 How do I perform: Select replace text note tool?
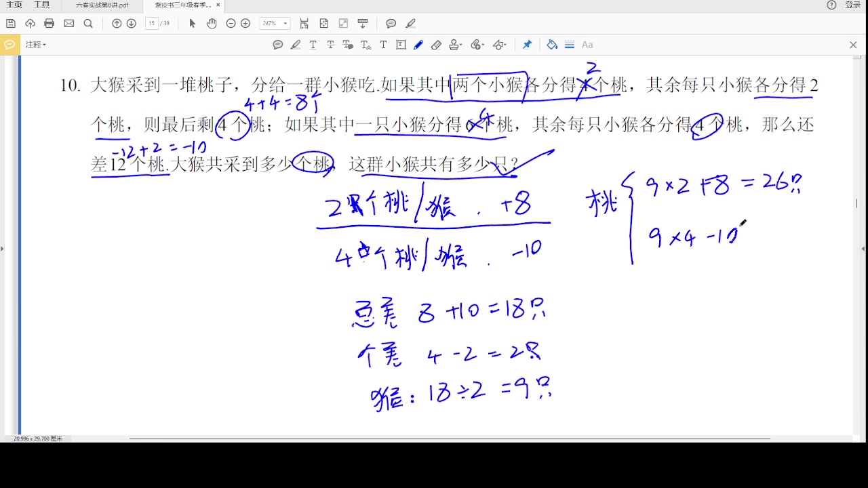coord(348,45)
